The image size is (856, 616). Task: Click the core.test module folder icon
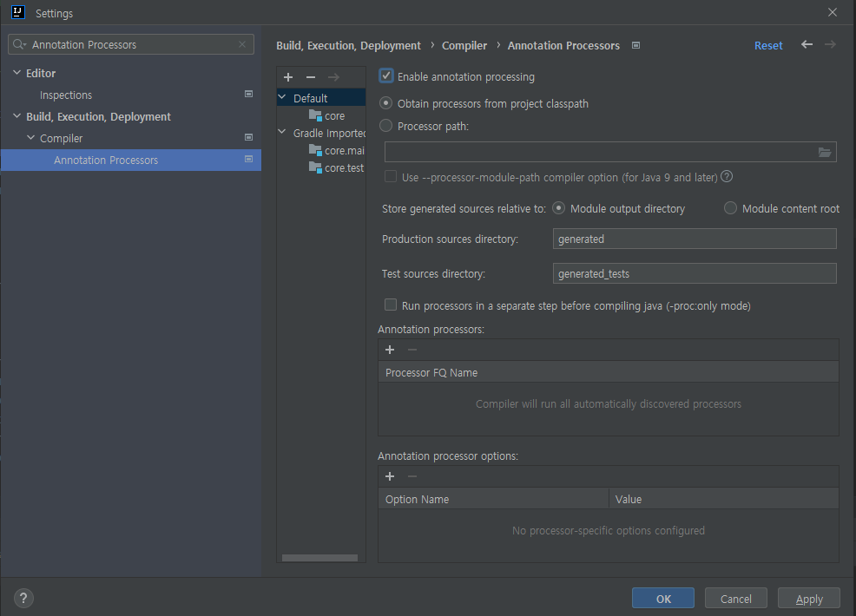[315, 167]
